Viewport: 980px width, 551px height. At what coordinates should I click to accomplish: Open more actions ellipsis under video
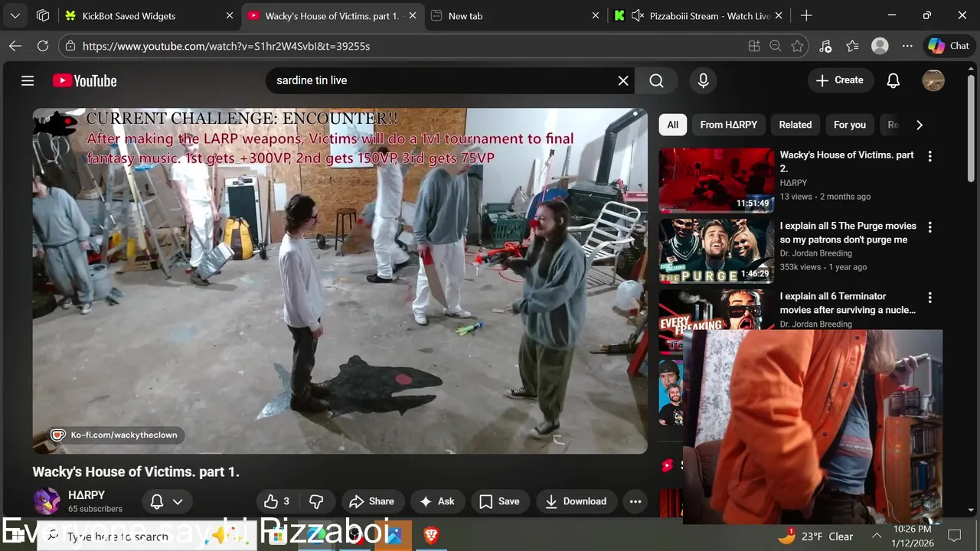click(635, 501)
